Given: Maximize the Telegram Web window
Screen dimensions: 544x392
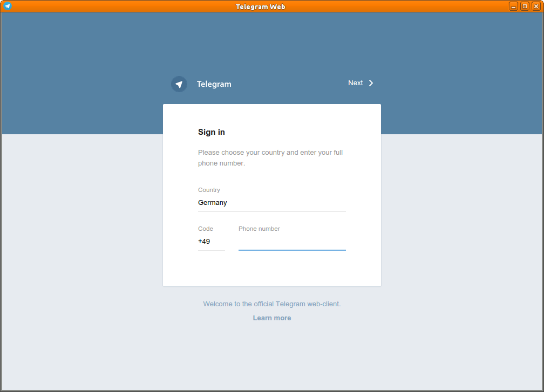Looking at the screenshot, I should coord(525,6).
